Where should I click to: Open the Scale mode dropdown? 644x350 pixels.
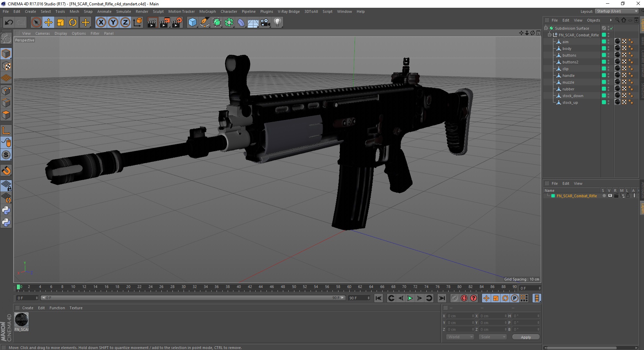[x=493, y=337]
